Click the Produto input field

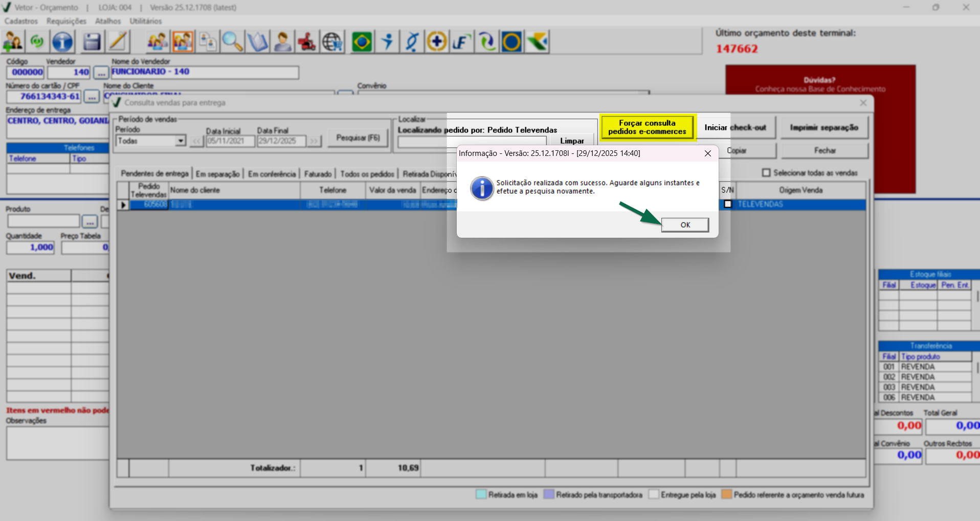pyautogui.click(x=43, y=221)
